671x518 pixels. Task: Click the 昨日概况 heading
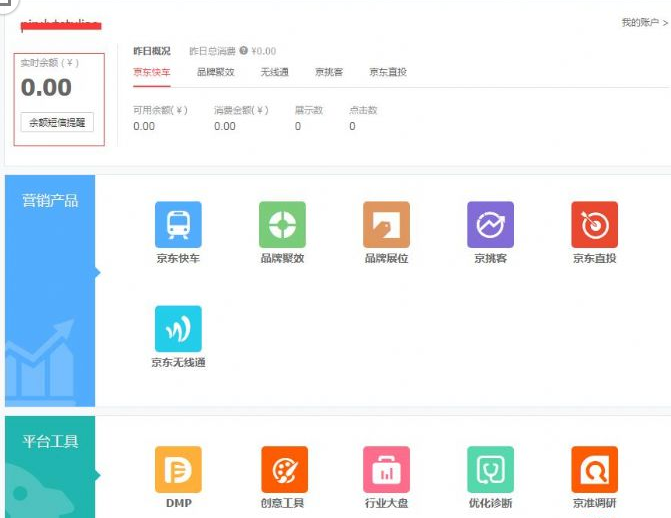(152, 51)
